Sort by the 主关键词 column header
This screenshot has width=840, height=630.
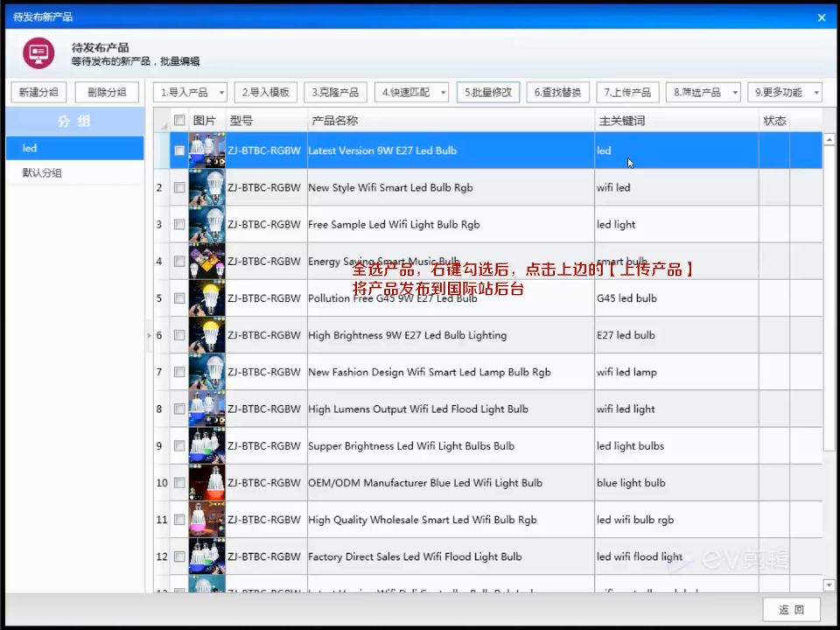[676, 121]
